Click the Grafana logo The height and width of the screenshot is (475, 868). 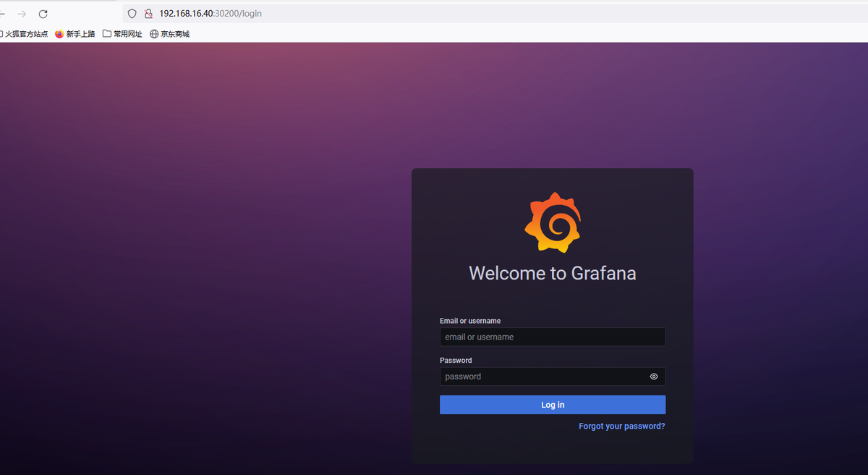coord(553,222)
